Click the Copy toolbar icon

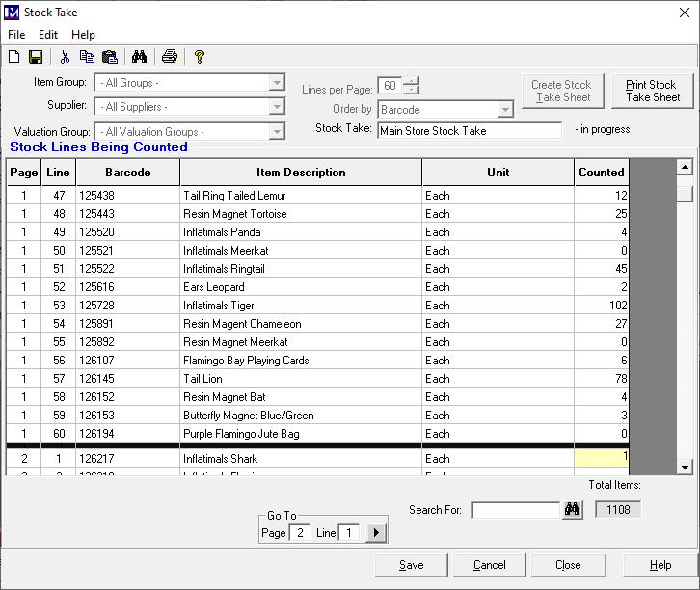[87, 57]
